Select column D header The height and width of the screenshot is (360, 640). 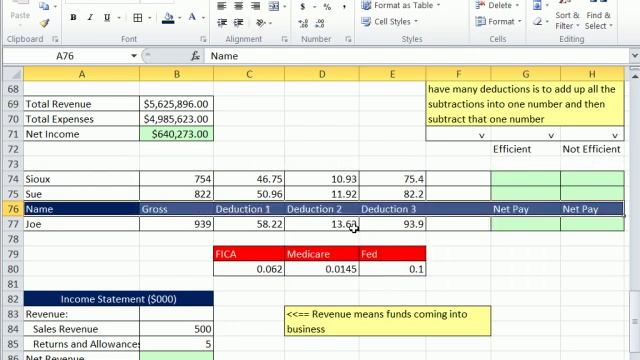pos(322,74)
